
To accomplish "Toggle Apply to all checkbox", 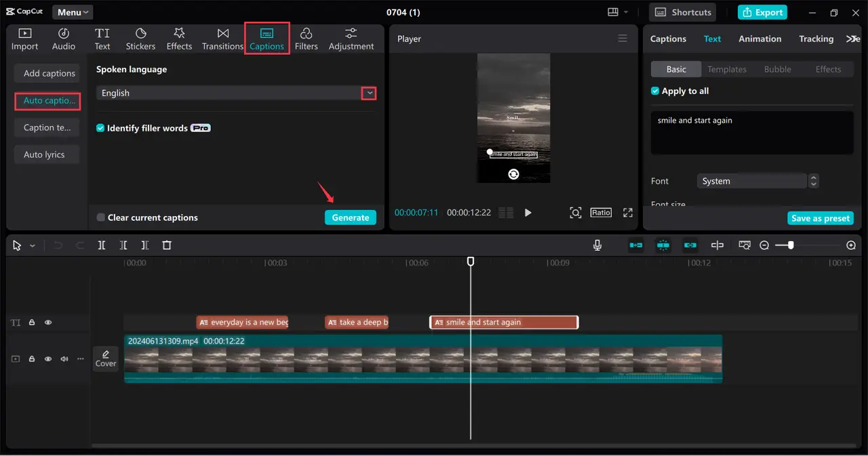I will [x=655, y=91].
